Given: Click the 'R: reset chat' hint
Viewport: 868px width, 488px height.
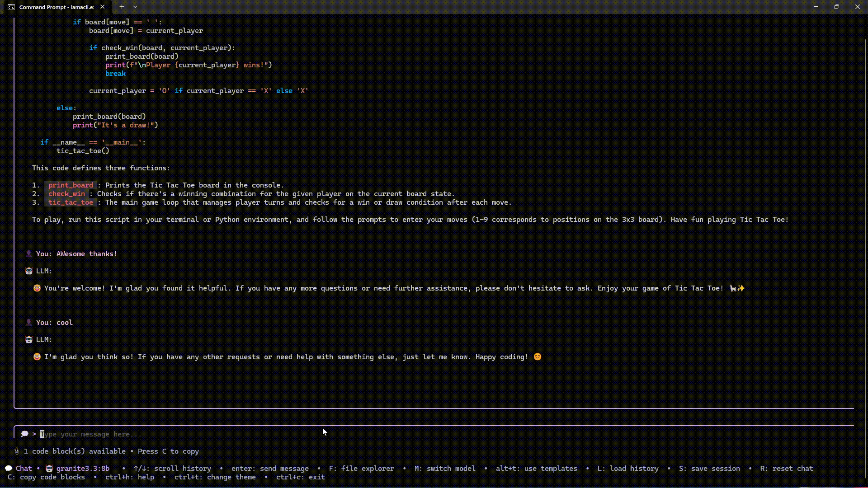Looking at the screenshot, I should (786, 469).
